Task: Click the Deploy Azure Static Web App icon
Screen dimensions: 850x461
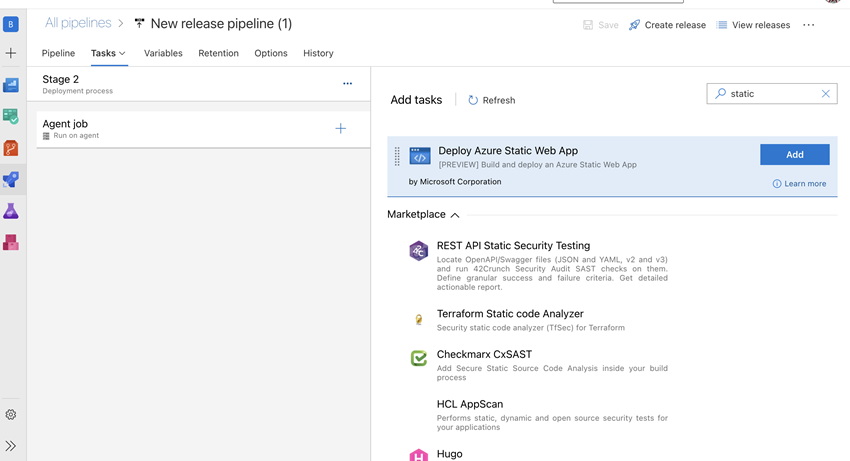Action: point(420,156)
